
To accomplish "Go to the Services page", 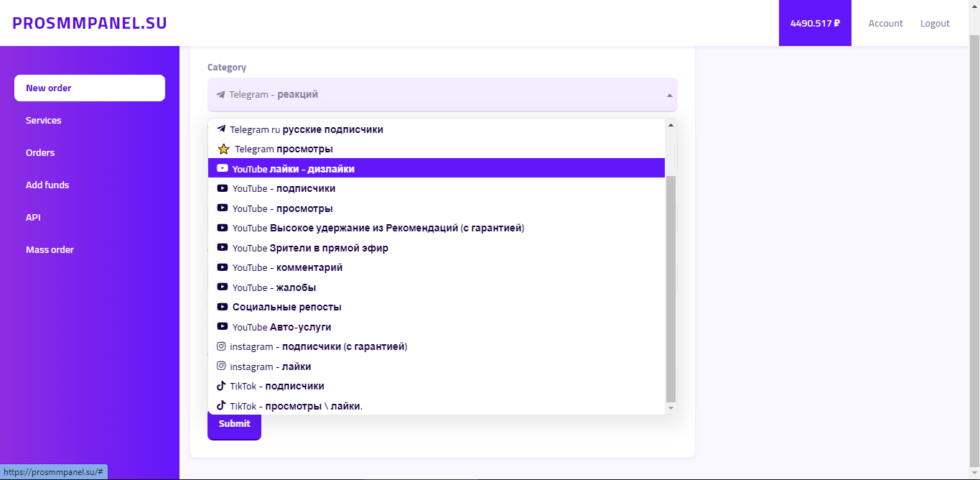I will 90,121.
